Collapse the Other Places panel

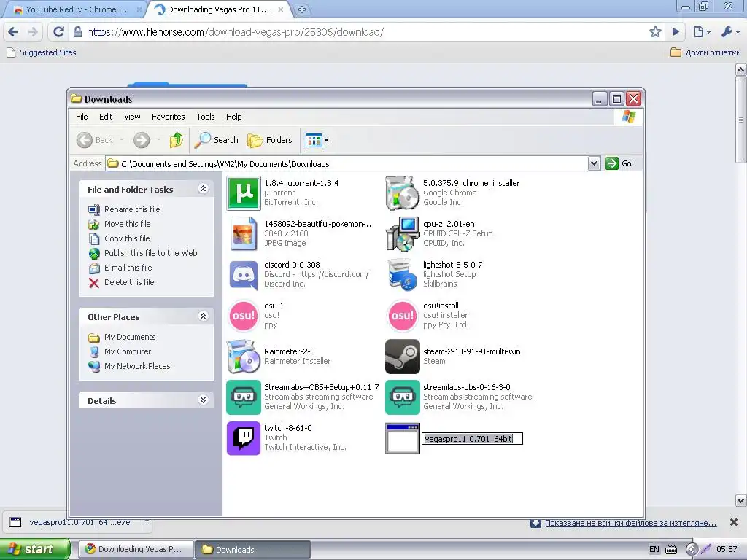pyautogui.click(x=203, y=316)
